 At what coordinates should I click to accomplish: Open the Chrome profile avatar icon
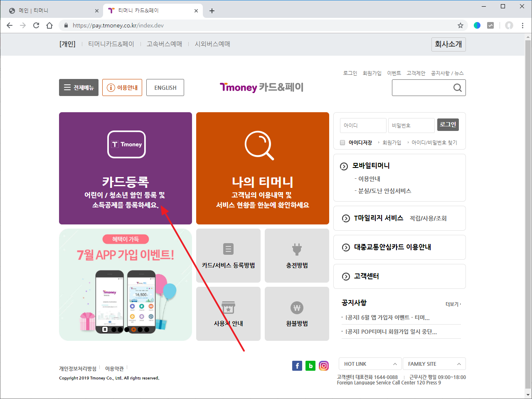click(x=509, y=25)
